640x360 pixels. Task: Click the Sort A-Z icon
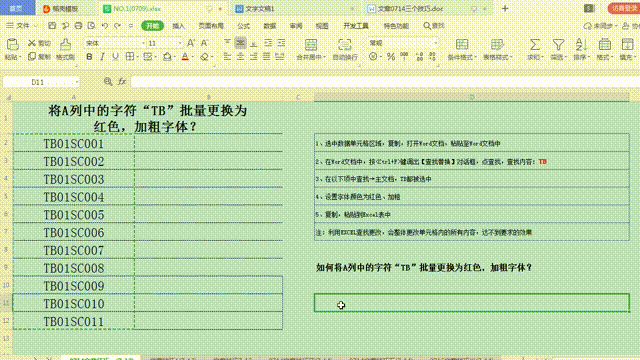(x=581, y=44)
